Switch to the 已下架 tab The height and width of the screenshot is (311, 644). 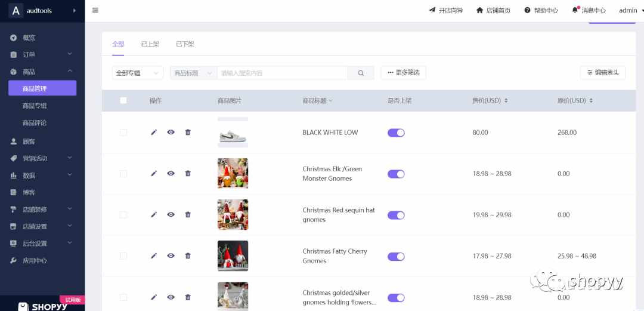(x=185, y=44)
